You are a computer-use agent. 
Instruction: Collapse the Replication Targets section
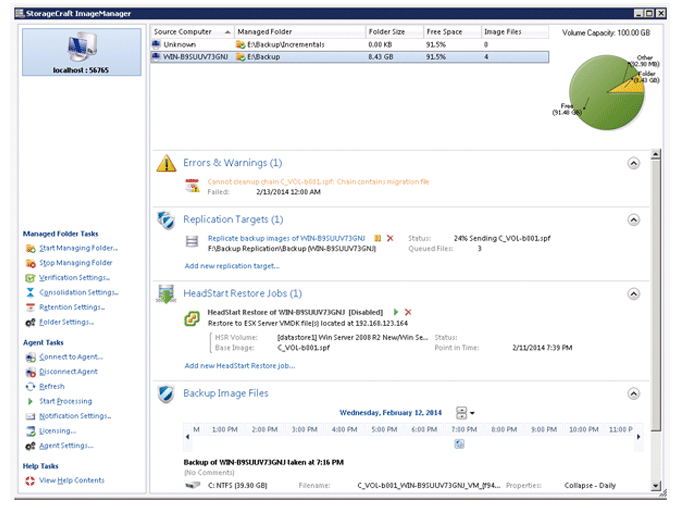pos(634,220)
